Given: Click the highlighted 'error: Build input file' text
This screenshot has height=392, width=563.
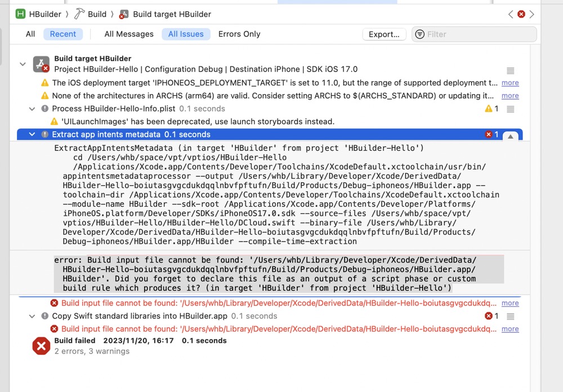Looking at the screenshot, I should (279, 274).
